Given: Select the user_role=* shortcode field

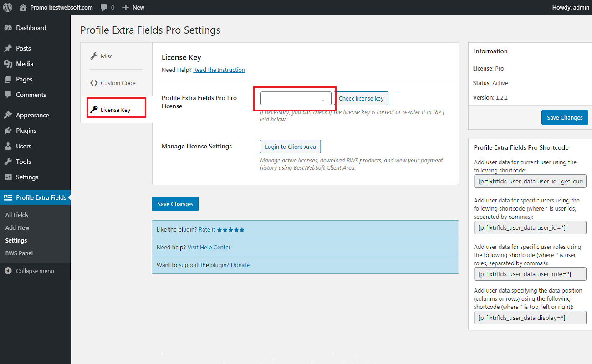Looking at the screenshot, I should pyautogui.click(x=530, y=274).
